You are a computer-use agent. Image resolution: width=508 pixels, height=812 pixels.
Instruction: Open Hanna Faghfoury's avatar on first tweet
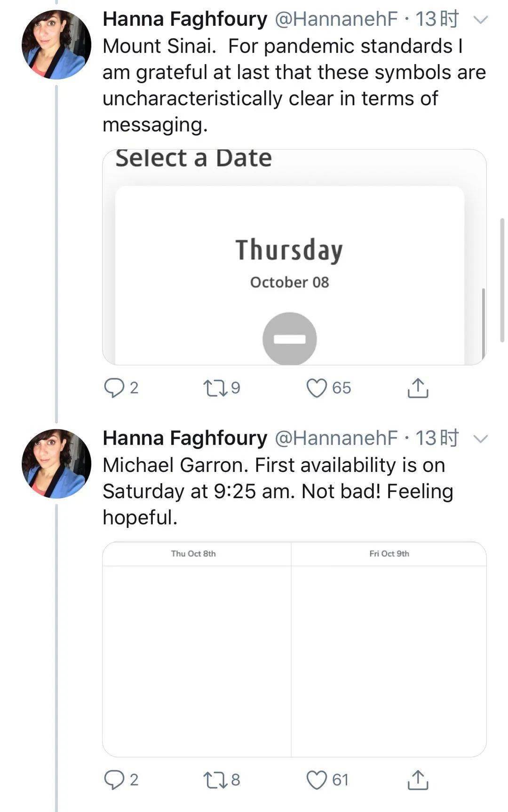(56, 45)
